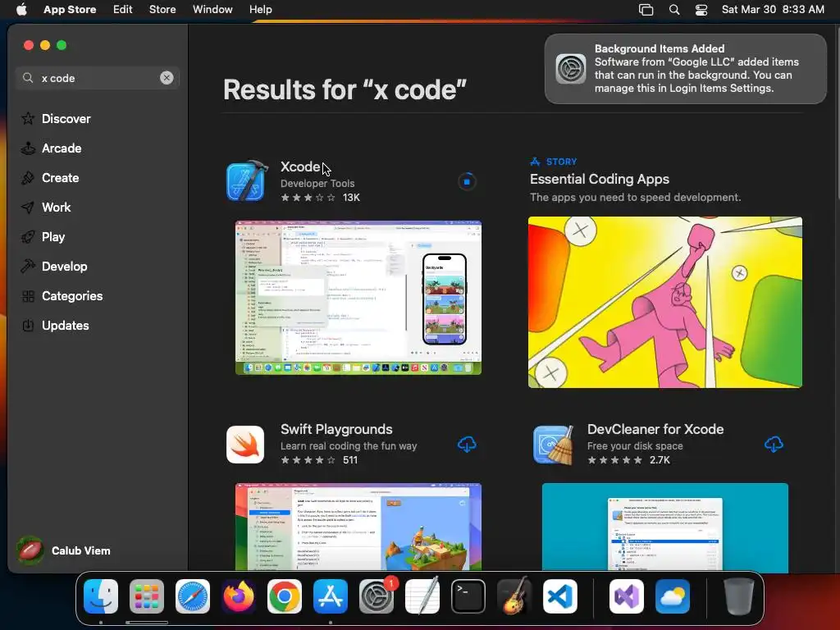Open the DevCleaner for Xcode app icon
The image size is (840, 630).
click(554, 444)
